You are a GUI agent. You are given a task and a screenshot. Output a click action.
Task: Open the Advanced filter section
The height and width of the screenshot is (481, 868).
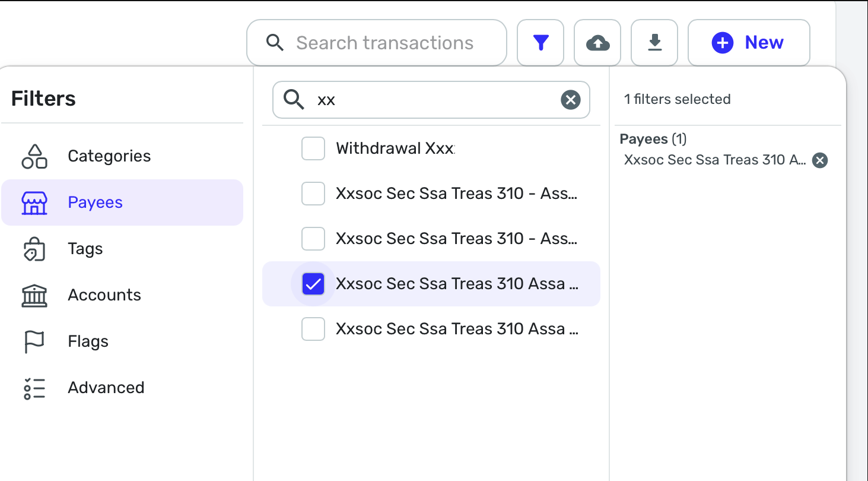106,388
